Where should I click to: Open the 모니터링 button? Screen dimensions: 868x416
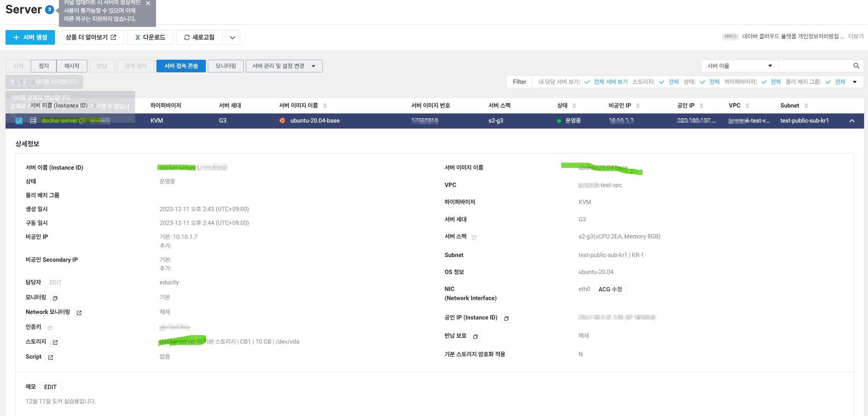(x=226, y=66)
